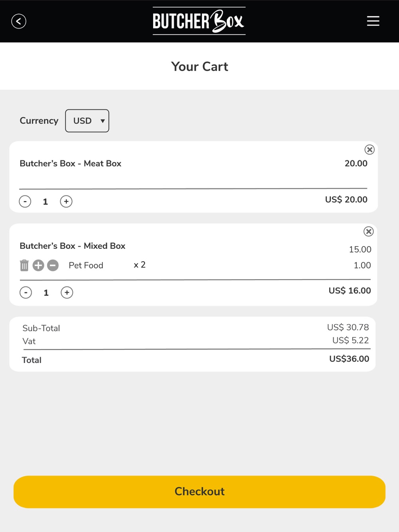This screenshot has height=532, width=399.
Task: Click the Butcher's Box - Meat Box title
Action: [x=71, y=164]
